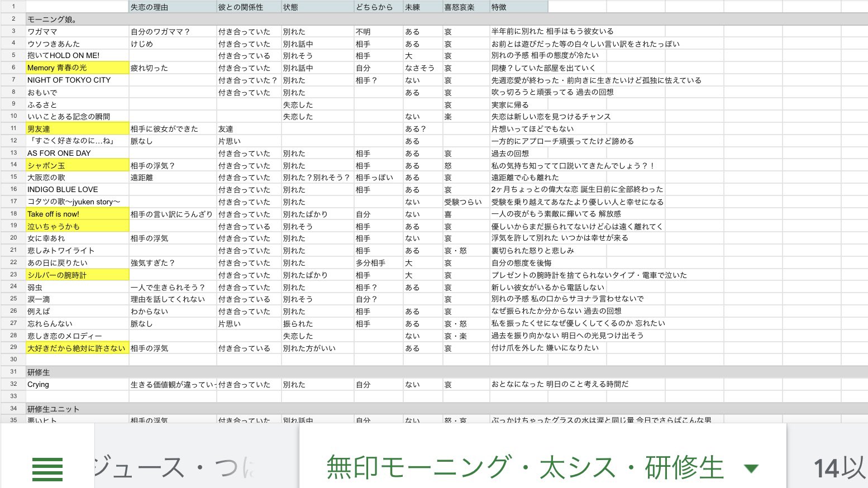Select the 遠距離 reason cell

tap(173, 178)
